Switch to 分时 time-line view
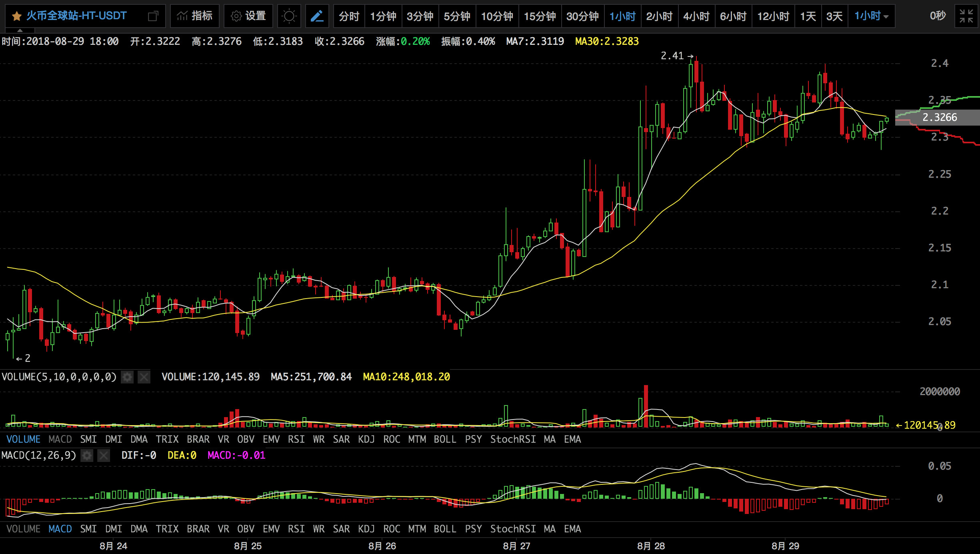This screenshot has height=554, width=980. (349, 16)
